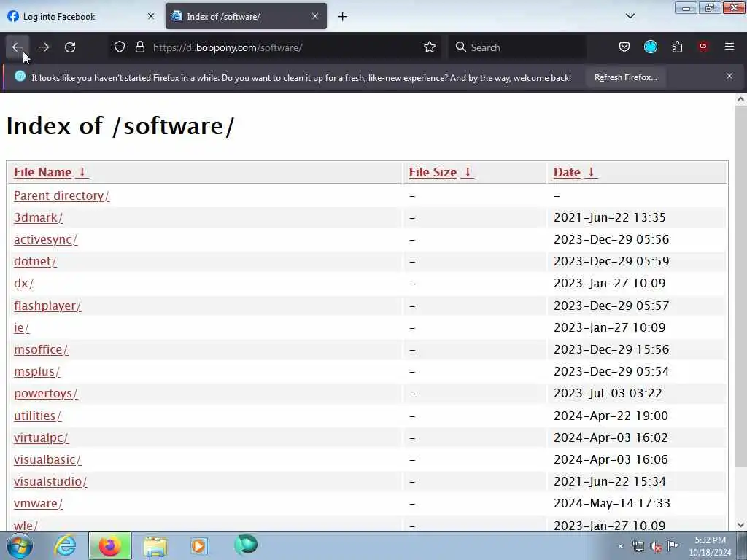Open the tracking protection shield icon
Screen dimensions: 747x560
tap(120, 47)
